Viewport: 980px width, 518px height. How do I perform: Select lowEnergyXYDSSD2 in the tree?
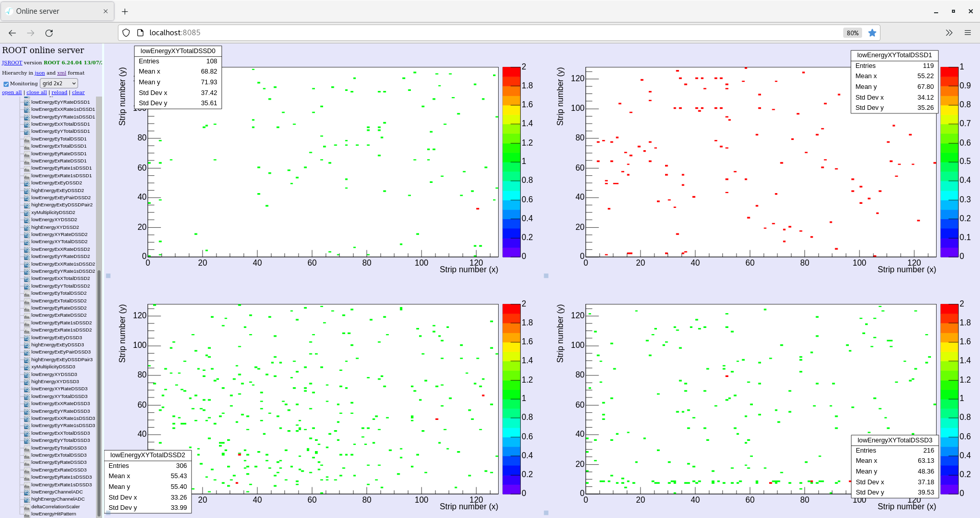(x=54, y=220)
